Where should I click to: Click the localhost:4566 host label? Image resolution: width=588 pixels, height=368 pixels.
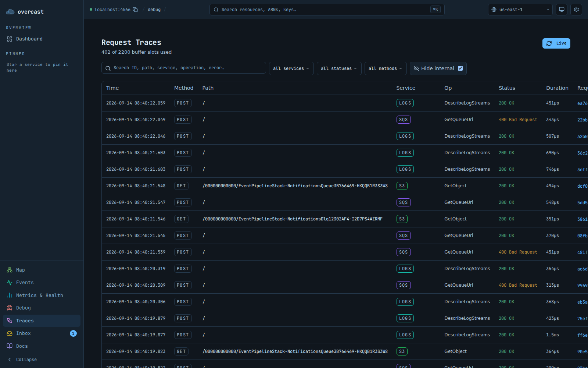coord(112,10)
